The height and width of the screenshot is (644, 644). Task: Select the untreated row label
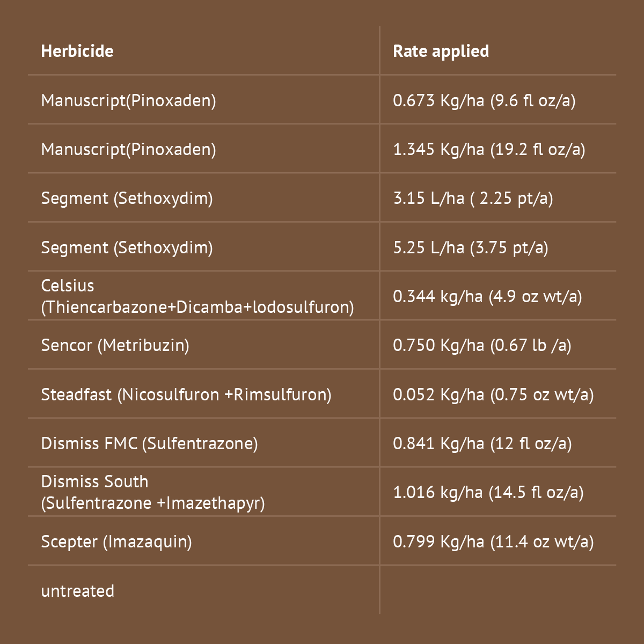point(78,591)
